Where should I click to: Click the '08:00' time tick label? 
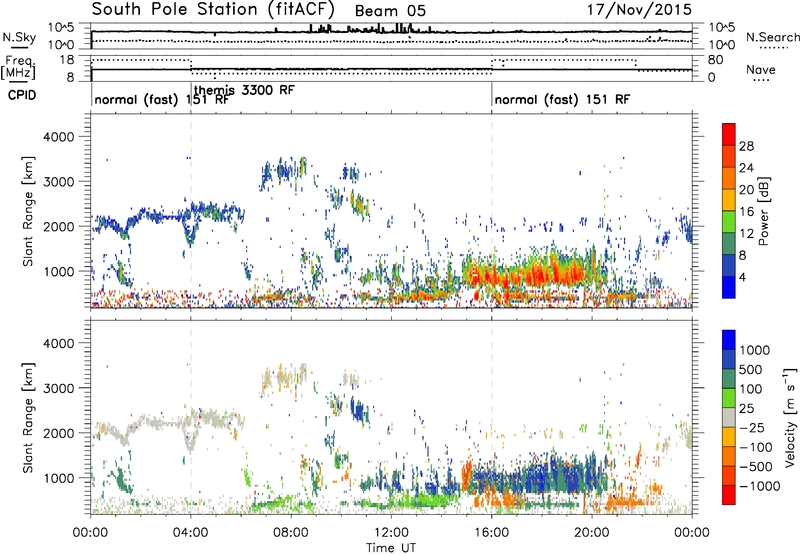click(291, 533)
